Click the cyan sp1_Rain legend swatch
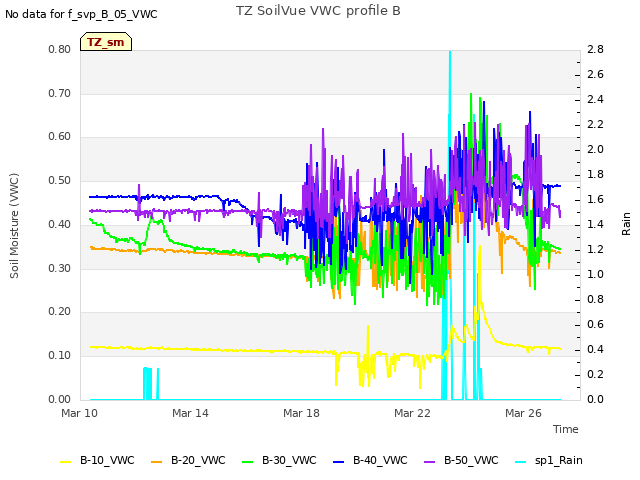Screen dimensions: 640x480 click(521, 461)
